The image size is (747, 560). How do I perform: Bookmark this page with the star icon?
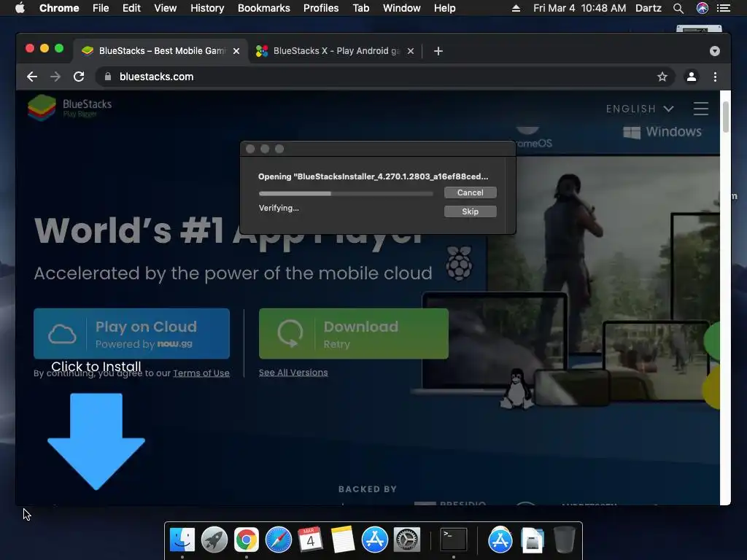(x=662, y=77)
